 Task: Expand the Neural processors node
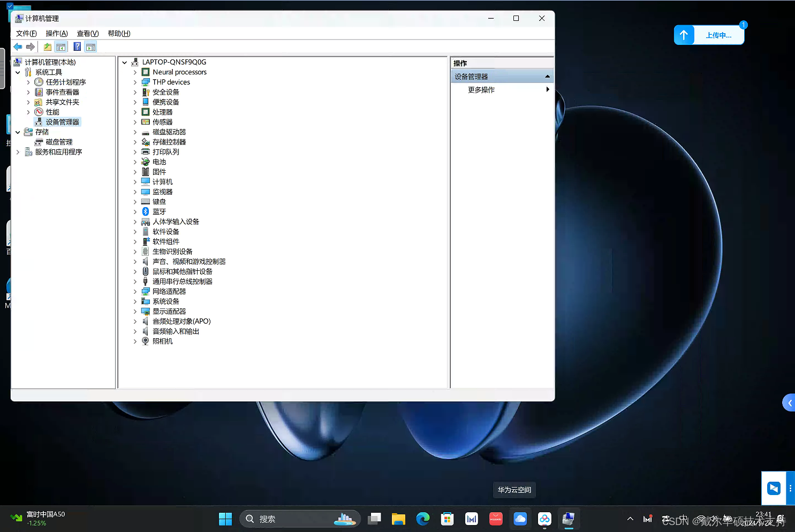(x=135, y=72)
